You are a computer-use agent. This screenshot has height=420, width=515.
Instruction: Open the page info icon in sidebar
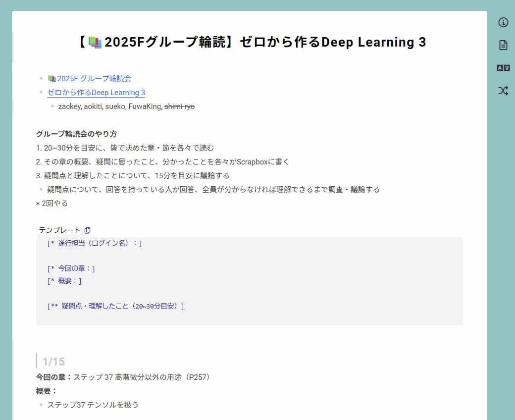(x=503, y=22)
